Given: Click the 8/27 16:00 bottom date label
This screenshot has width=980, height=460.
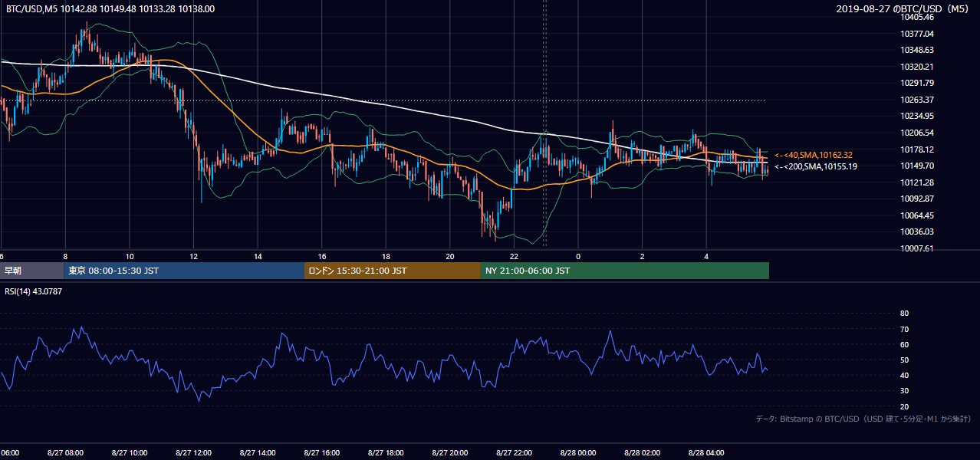Looking at the screenshot, I should 323,453.
